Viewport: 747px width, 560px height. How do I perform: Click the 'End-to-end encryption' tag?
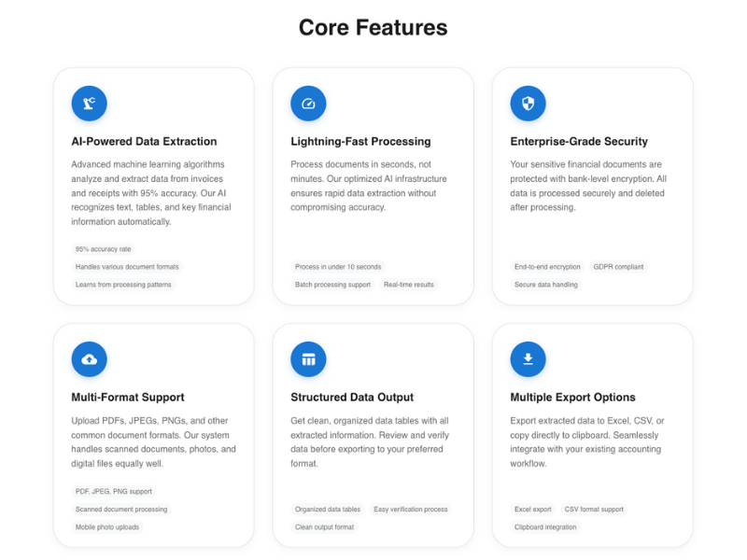pos(547,267)
